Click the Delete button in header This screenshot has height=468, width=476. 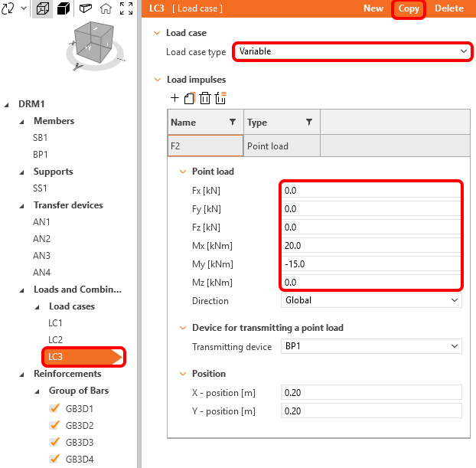point(449,8)
